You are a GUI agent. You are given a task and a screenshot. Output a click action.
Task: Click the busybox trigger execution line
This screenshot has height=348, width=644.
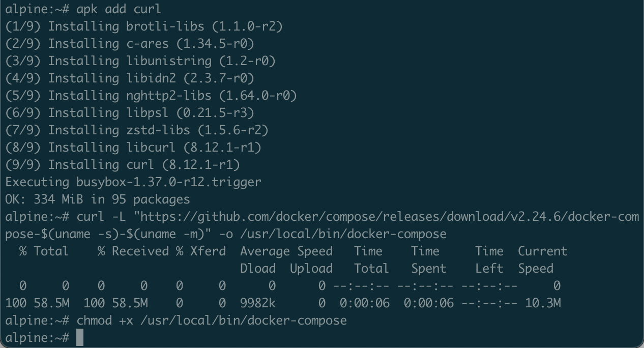pyautogui.click(x=133, y=182)
